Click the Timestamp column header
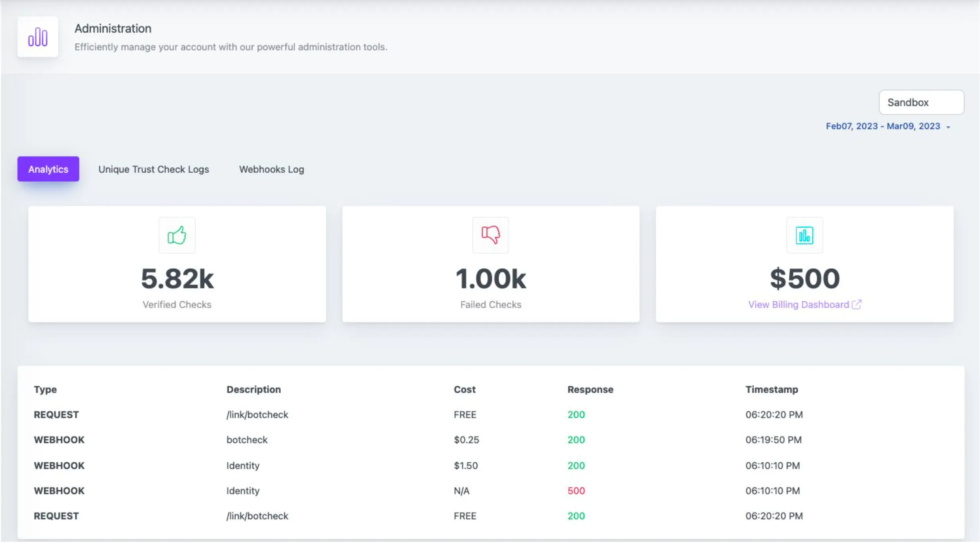980x543 pixels. pos(771,389)
